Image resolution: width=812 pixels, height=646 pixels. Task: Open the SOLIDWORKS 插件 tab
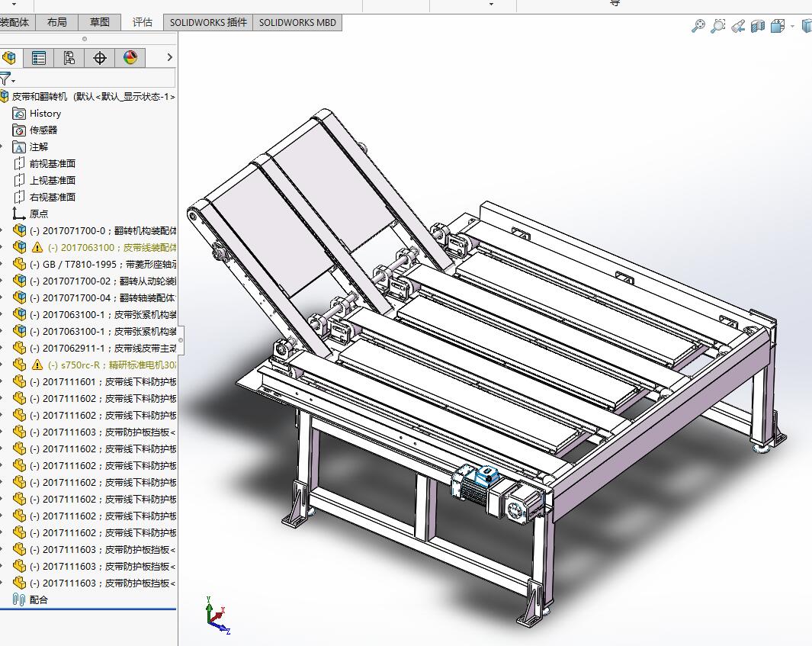pos(208,22)
